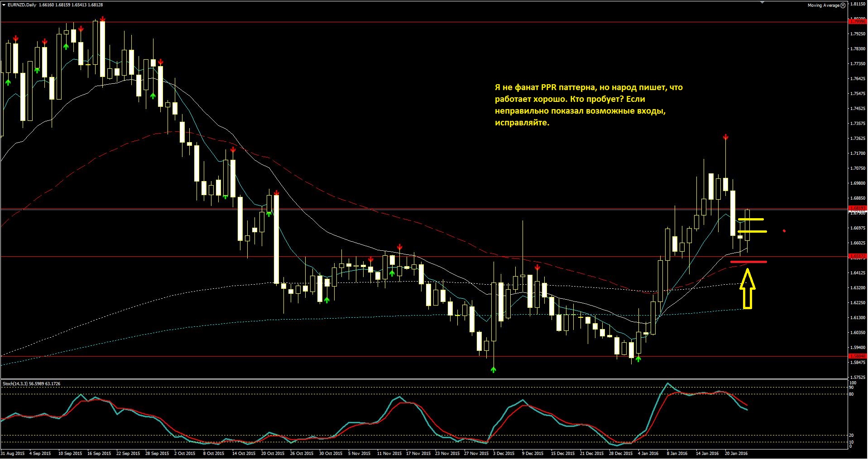Viewport: 868px width, 459px height.
Task: Click the 20 Oct 2015 date label
Action: tap(273, 454)
